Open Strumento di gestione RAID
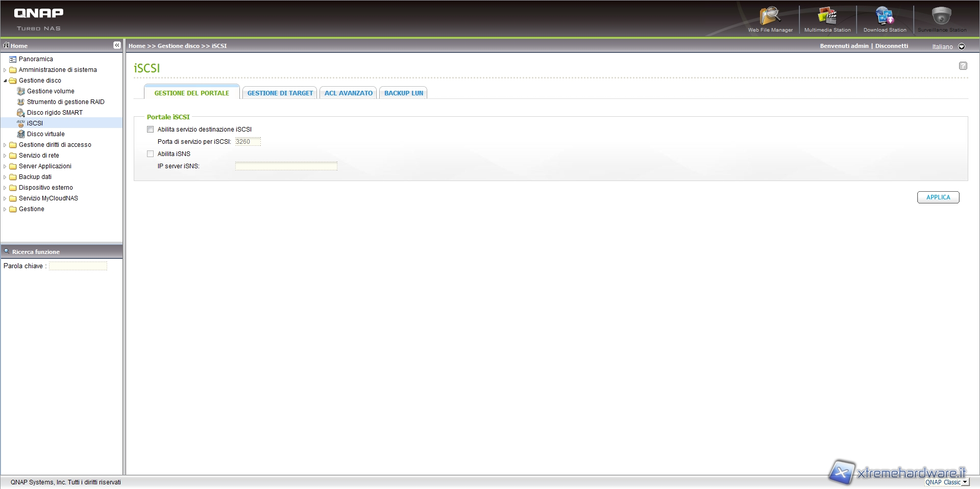This screenshot has width=980, height=489. 65,102
